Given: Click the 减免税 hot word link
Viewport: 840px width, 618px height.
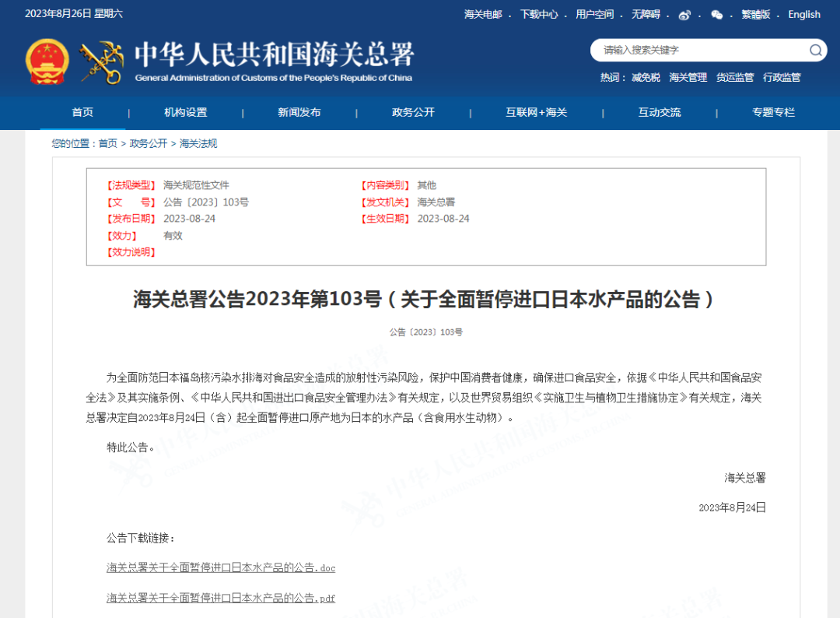Looking at the screenshot, I should 646,77.
